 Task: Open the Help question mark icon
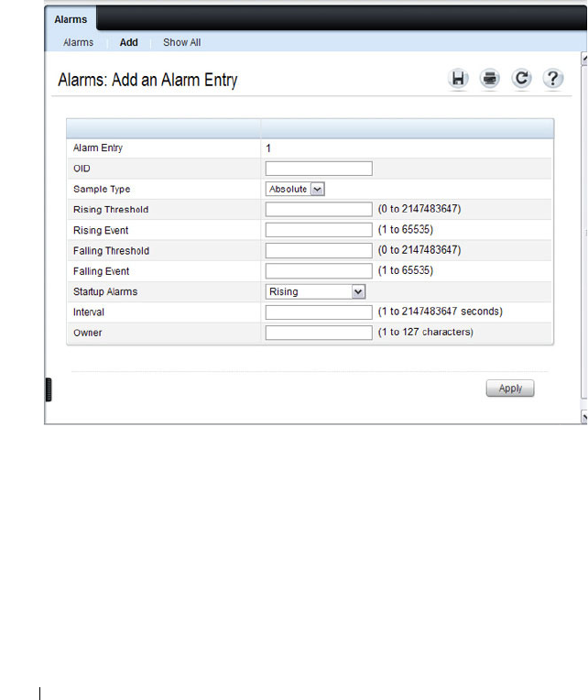(553, 79)
